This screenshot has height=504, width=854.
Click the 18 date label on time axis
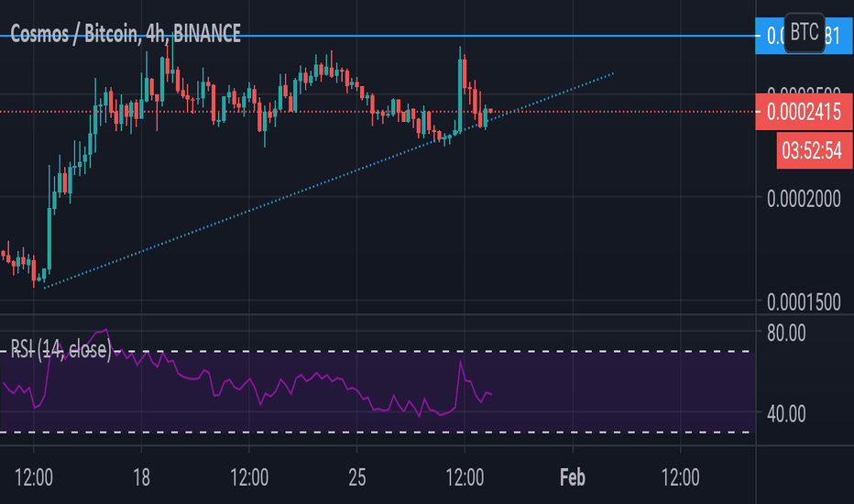click(142, 477)
